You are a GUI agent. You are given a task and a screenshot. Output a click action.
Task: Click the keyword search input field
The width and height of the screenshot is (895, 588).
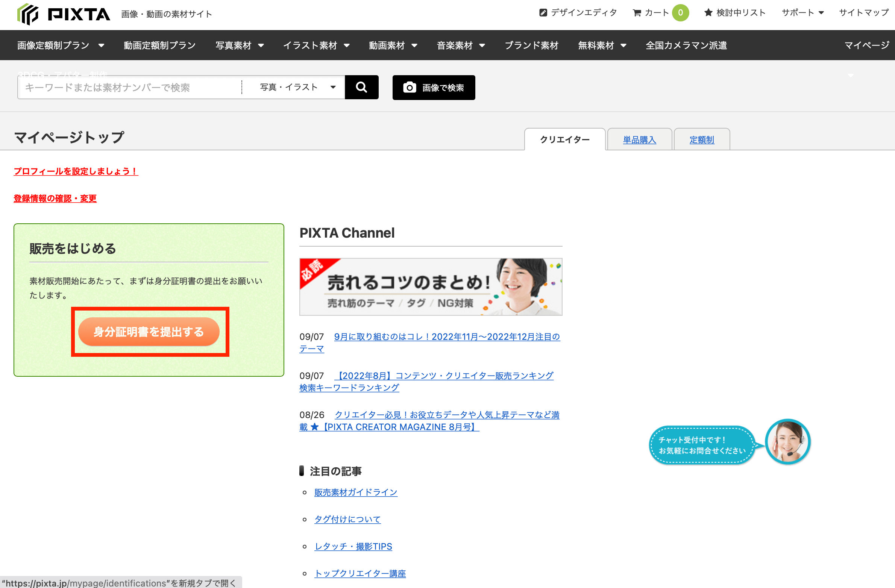click(x=129, y=87)
